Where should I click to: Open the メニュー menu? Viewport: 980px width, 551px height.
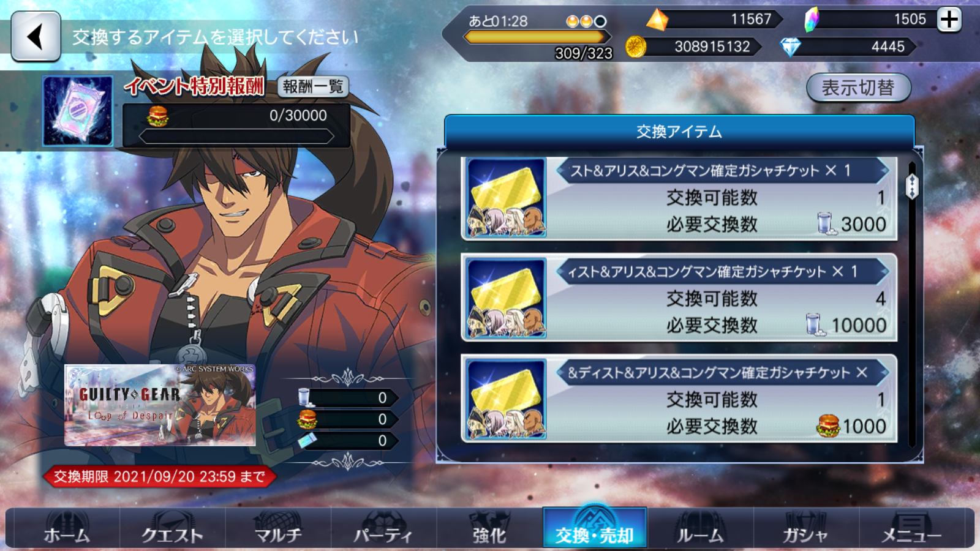911,528
